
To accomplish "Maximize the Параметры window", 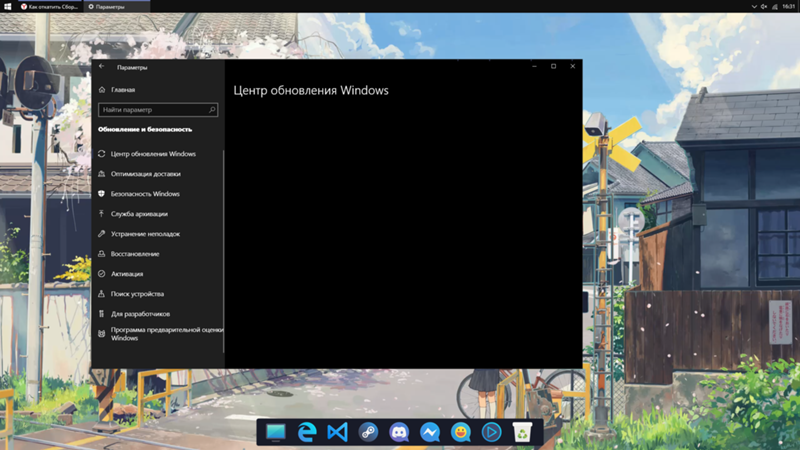I will pyautogui.click(x=554, y=66).
